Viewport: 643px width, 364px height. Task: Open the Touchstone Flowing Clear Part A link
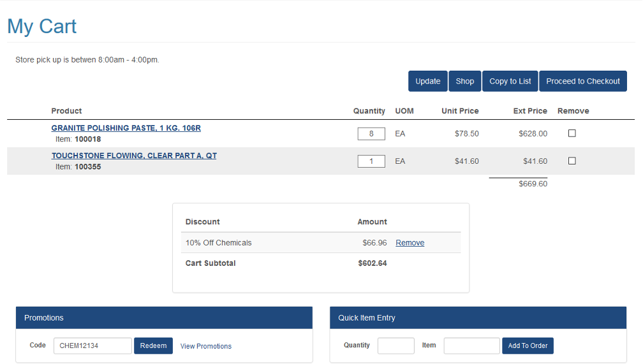[x=134, y=156]
